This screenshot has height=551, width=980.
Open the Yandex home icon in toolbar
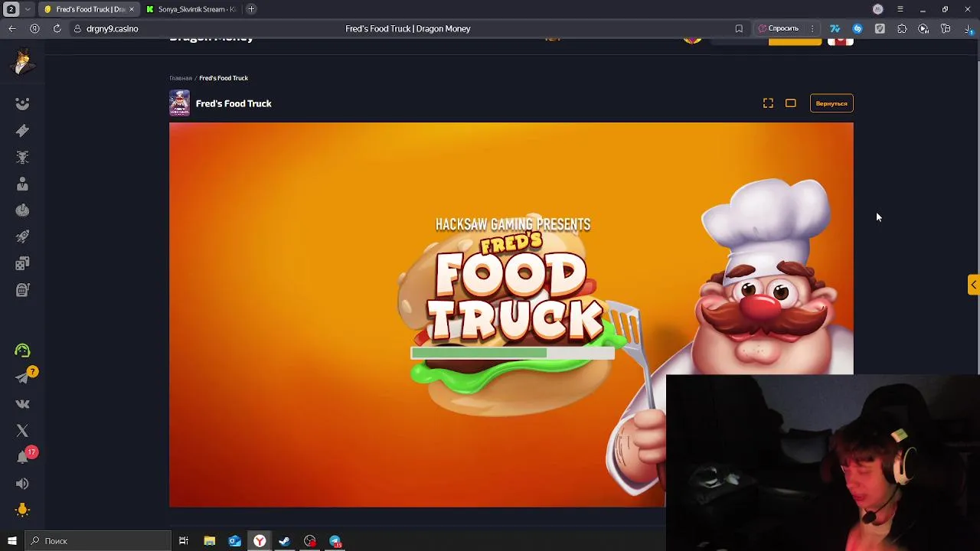[34, 28]
